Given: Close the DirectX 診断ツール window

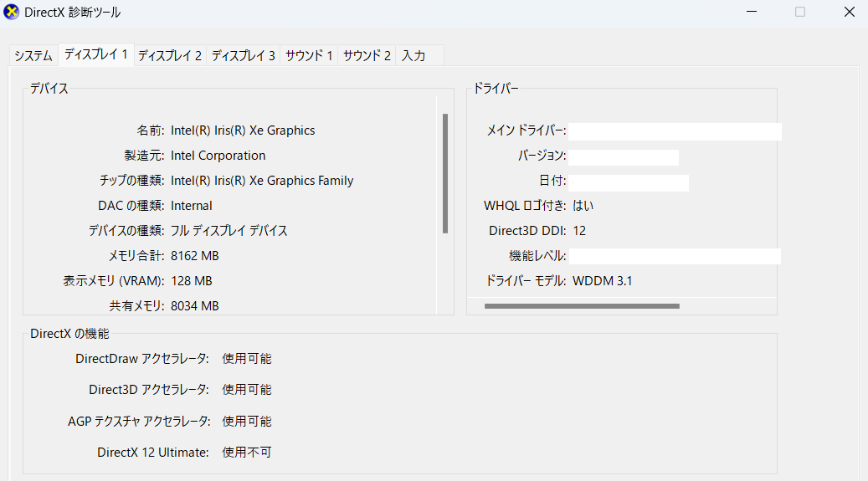Looking at the screenshot, I should point(850,12).
